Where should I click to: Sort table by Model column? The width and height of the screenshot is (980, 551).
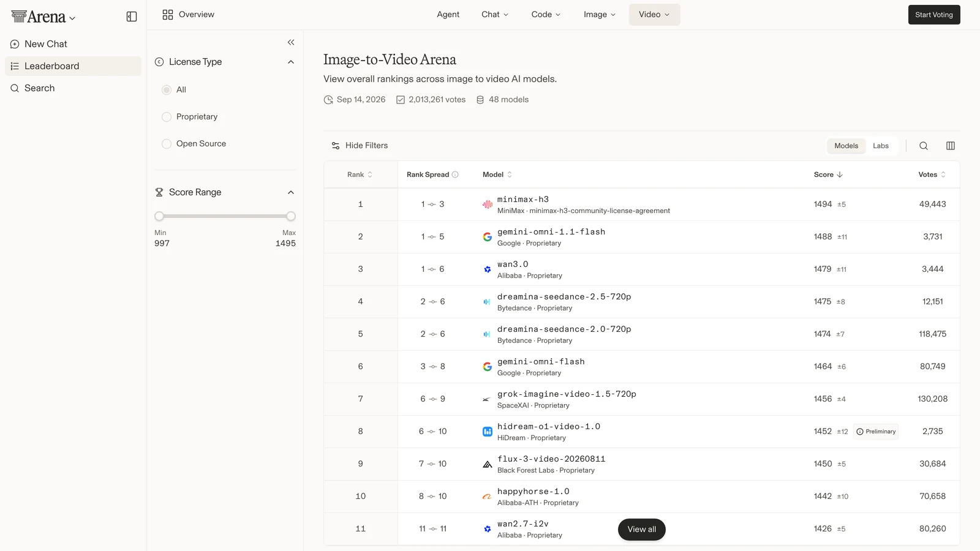[x=497, y=174]
